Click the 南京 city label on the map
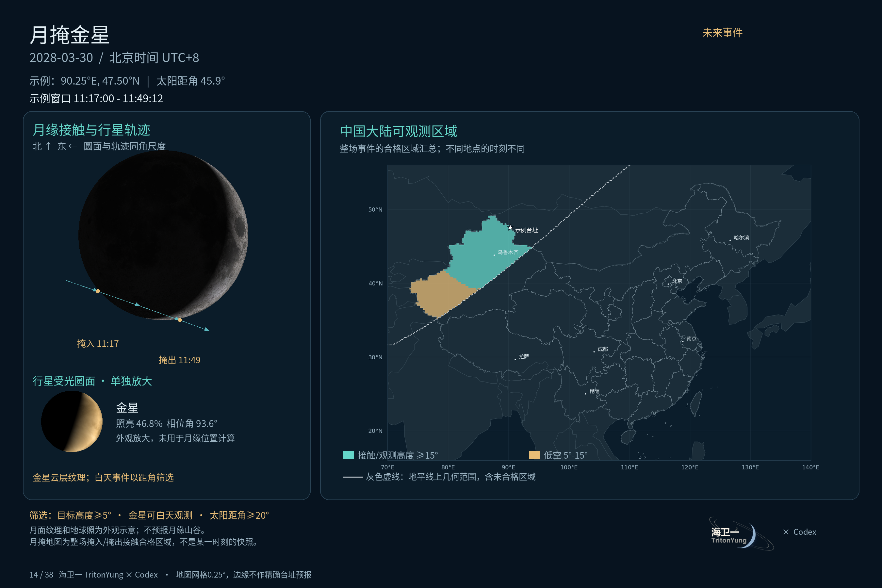Viewport: 882px width, 588px height. click(692, 339)
